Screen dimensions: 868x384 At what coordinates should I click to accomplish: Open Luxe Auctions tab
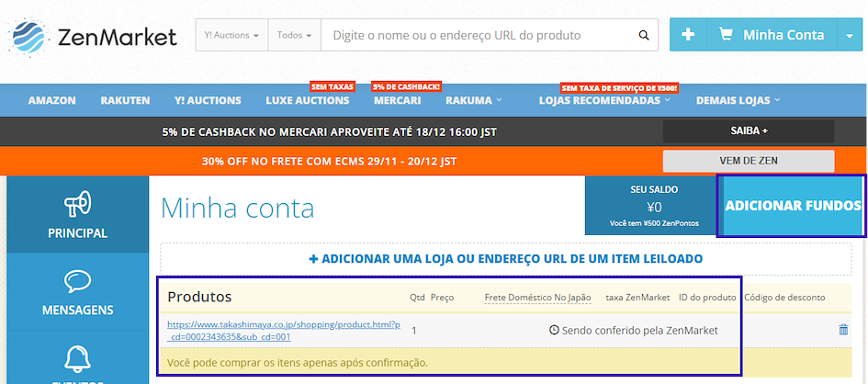click(x=307, y=100)
